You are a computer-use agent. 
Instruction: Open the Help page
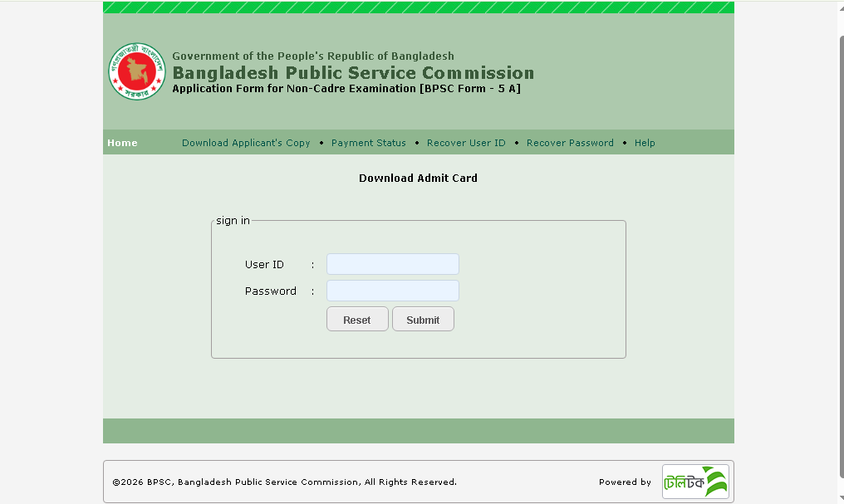point(645,142)
